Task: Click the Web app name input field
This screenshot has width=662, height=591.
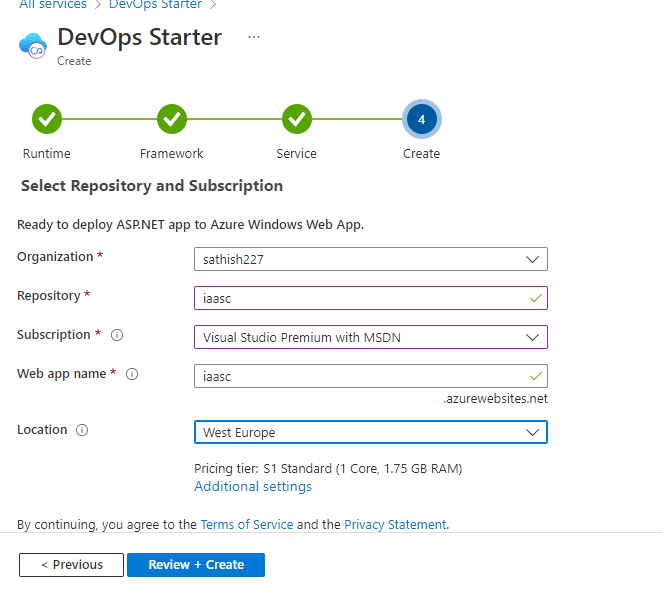Action: pos(360,376)
